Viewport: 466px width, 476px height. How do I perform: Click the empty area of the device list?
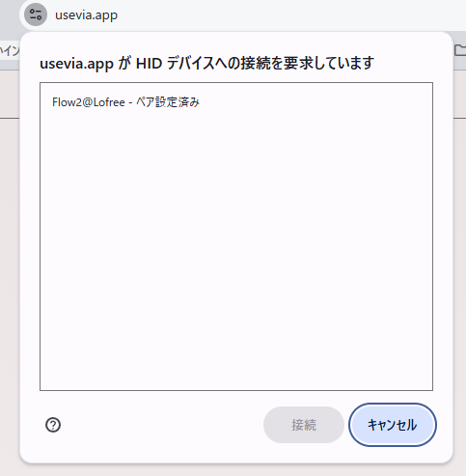click(236, 251)
